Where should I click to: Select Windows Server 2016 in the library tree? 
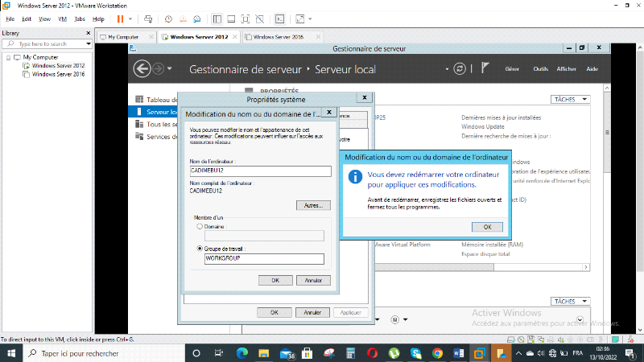click(58, 73)
